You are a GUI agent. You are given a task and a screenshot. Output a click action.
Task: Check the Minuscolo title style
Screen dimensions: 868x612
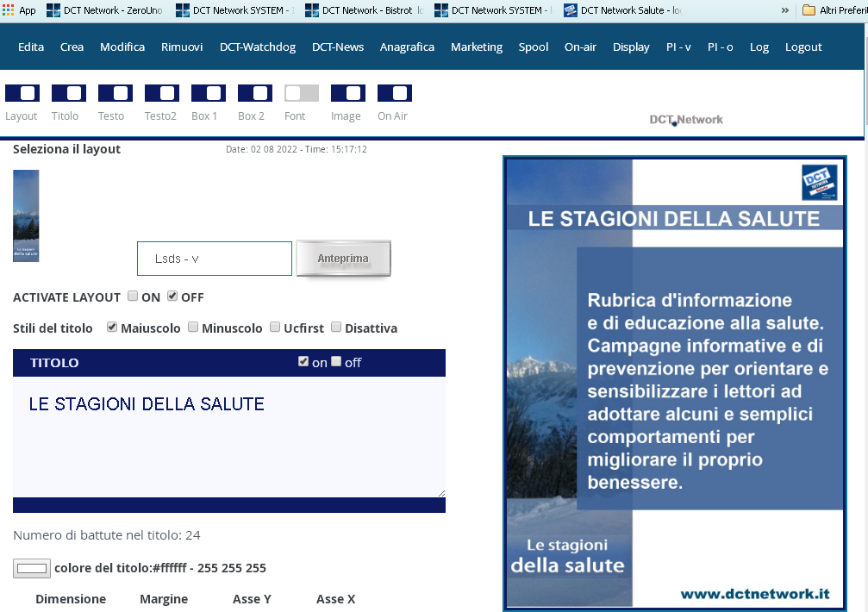(192, 327)
